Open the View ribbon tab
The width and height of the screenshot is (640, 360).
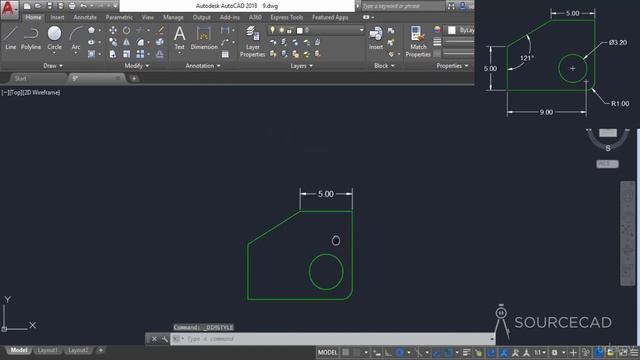148,17
